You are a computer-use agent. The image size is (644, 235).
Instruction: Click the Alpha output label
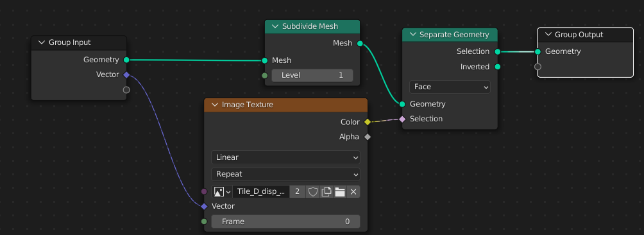349,137
